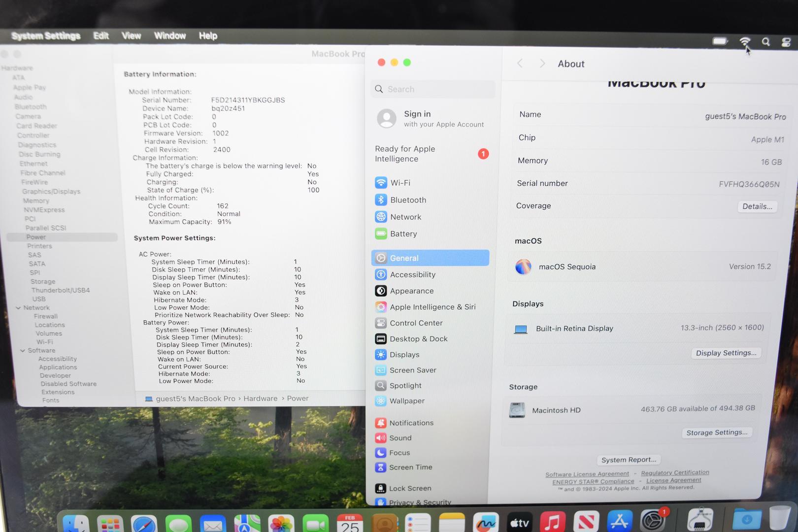The width and height of the screenshot is (798, 532).
Task: Open the Help menu
Action: point(208,36)
